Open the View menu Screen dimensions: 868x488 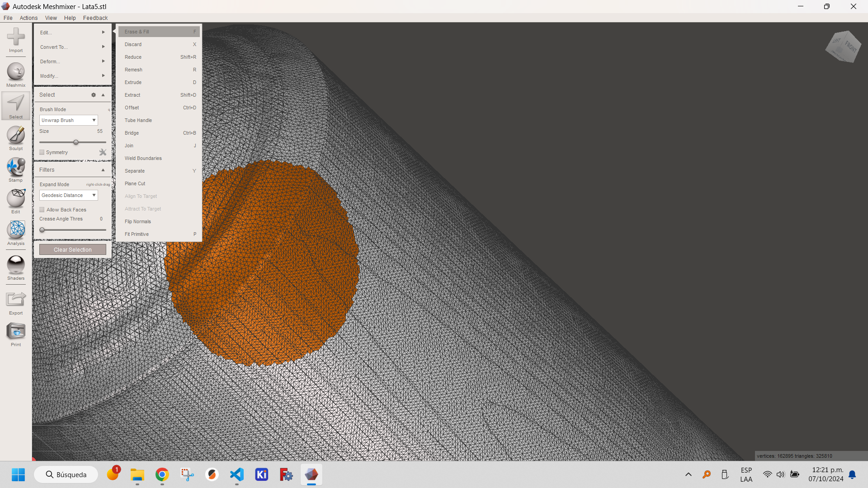(51, 18)
